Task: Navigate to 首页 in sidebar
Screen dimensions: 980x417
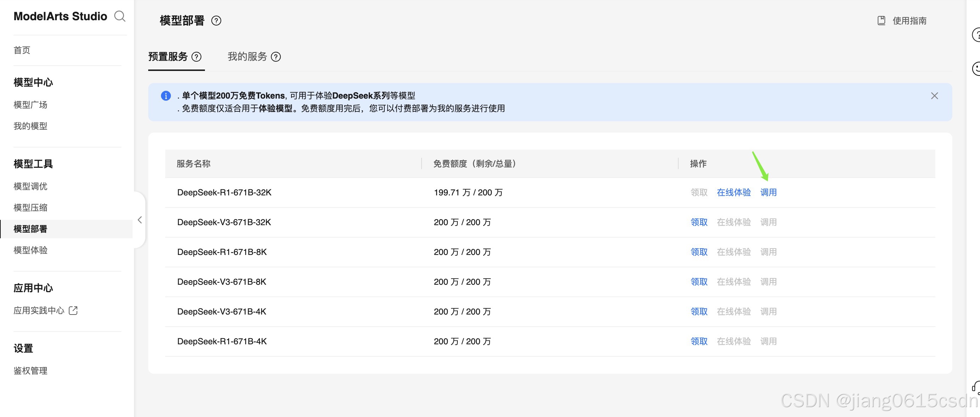Action: point(22,50)
